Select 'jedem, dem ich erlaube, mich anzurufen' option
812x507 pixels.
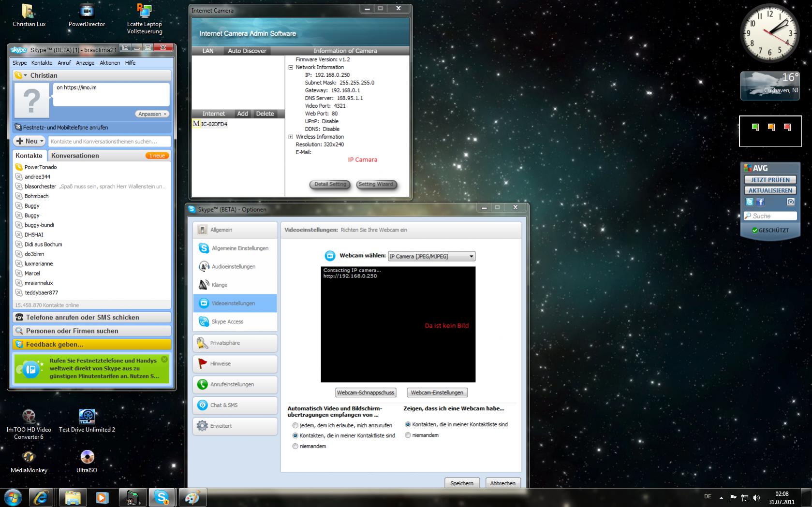(x=295, y=425)
